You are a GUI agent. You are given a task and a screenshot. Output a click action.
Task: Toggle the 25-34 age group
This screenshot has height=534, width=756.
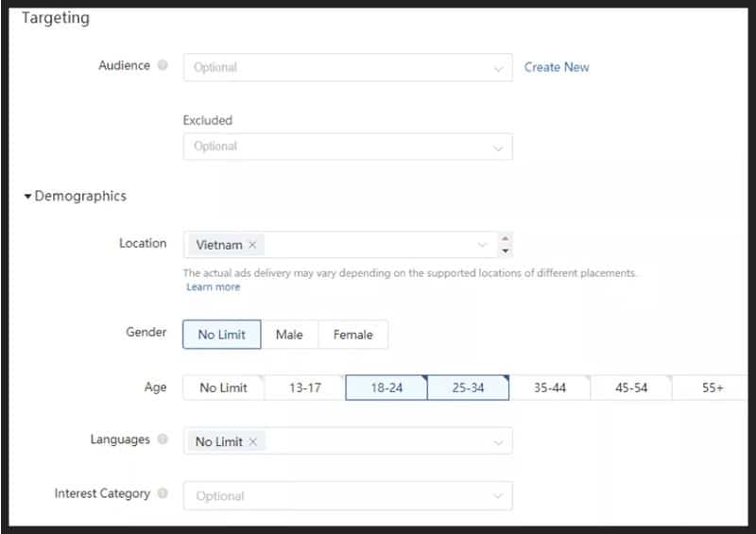(468, 388)
